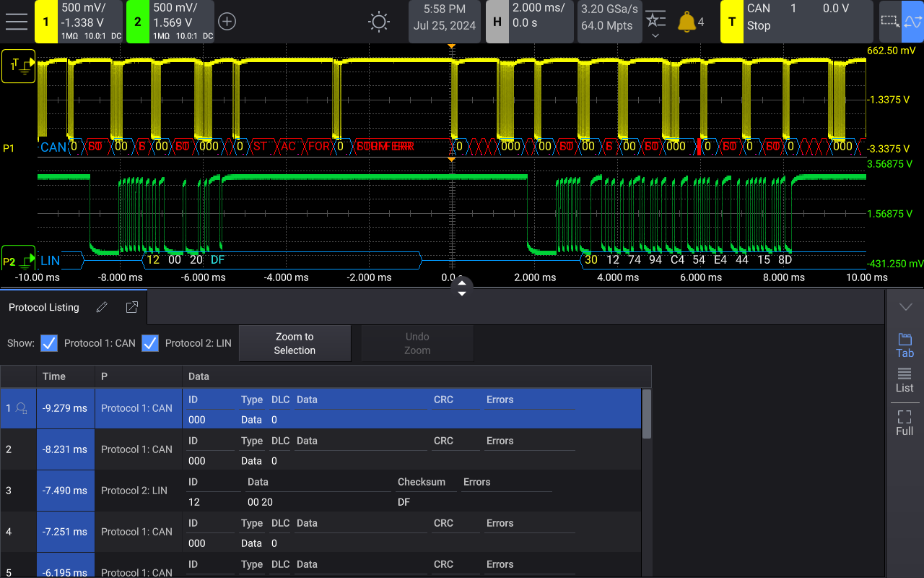Click the magnifier icon on the first CAN row
924x578 pixels.
(x=19, y=408)
